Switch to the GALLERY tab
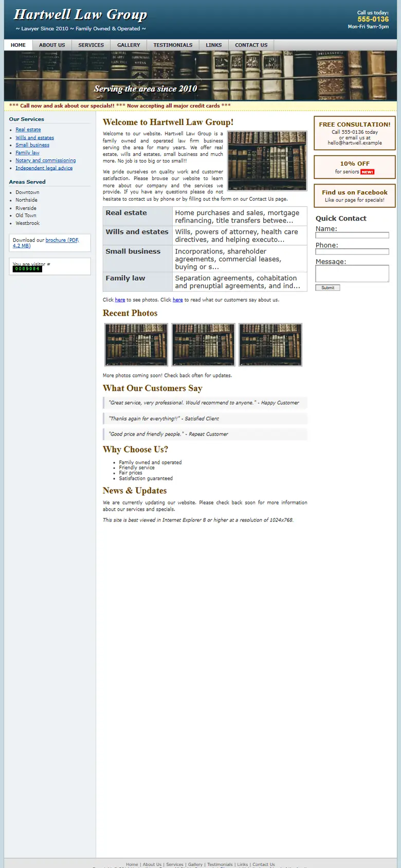Image resolution: width=401 pixels, height=868 pixels. (x=129, y=45)
